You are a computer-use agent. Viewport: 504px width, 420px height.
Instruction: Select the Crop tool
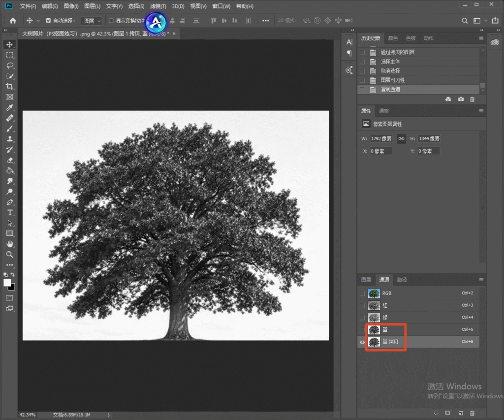10,87
